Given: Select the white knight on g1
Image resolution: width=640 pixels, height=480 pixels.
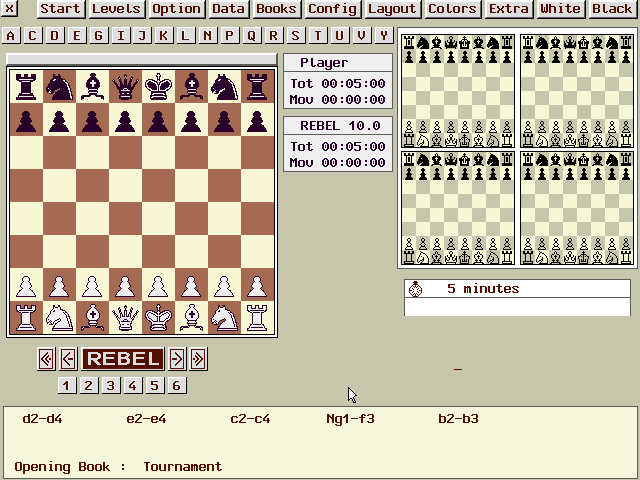Looking at the screenshot, I should [x=224, y=318].
